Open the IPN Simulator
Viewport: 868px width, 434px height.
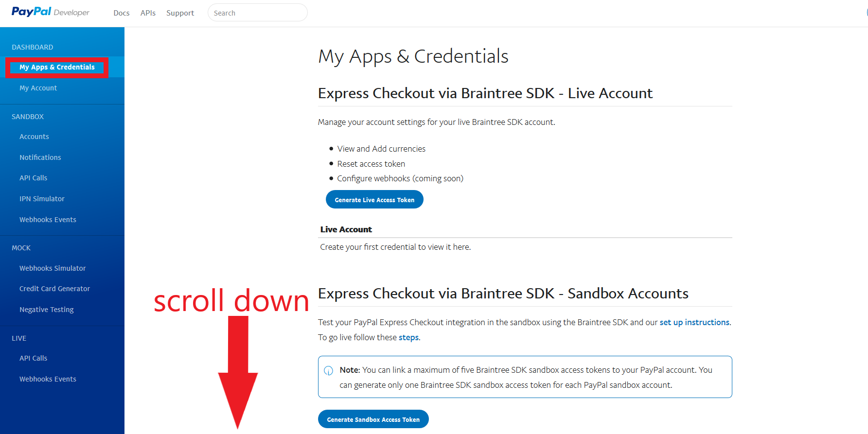[42, 199]
